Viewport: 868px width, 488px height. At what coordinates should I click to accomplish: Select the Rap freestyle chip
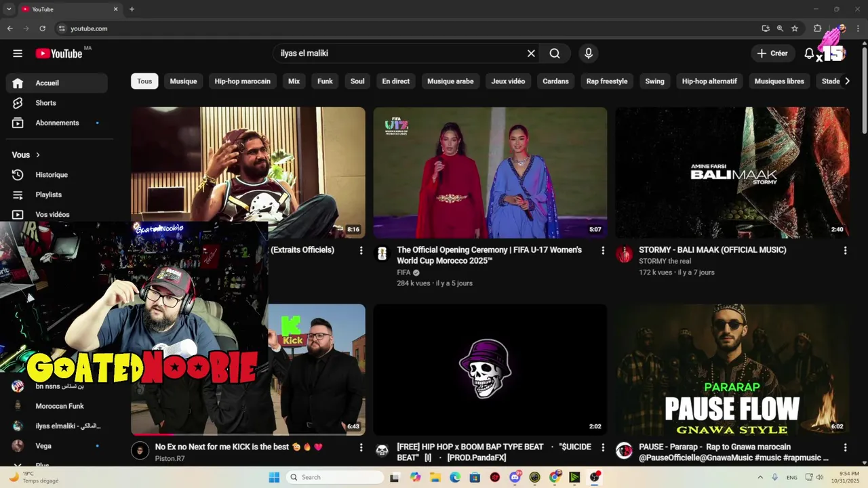point(607,81)
